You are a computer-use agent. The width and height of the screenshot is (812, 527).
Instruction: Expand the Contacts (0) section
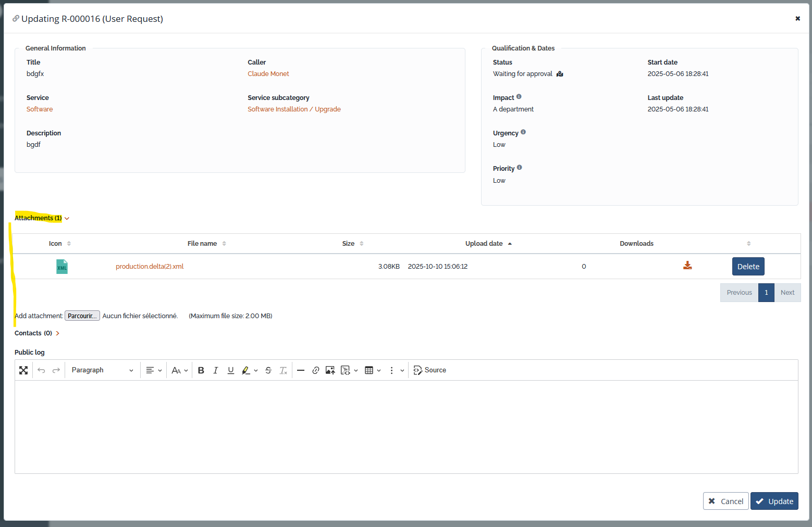(37, 333)
